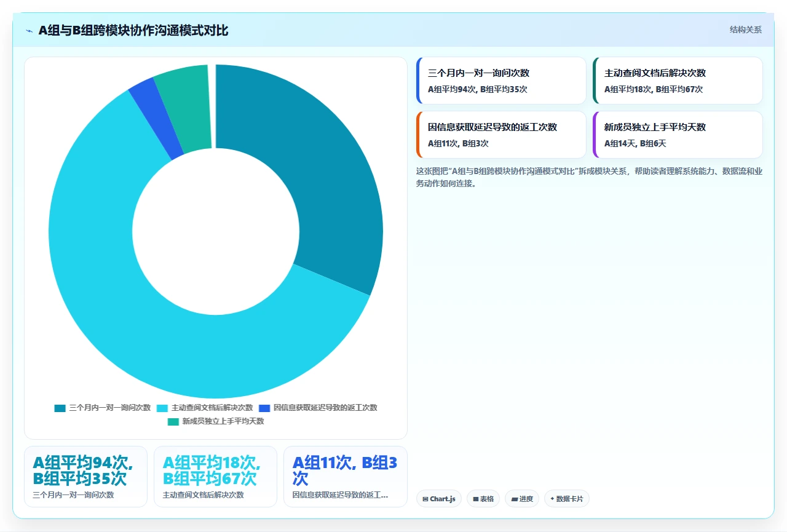Click caption 主动查阅文档后解决次数 under stat card
This screenshot has width=787, height=532.
pos(203,494)
